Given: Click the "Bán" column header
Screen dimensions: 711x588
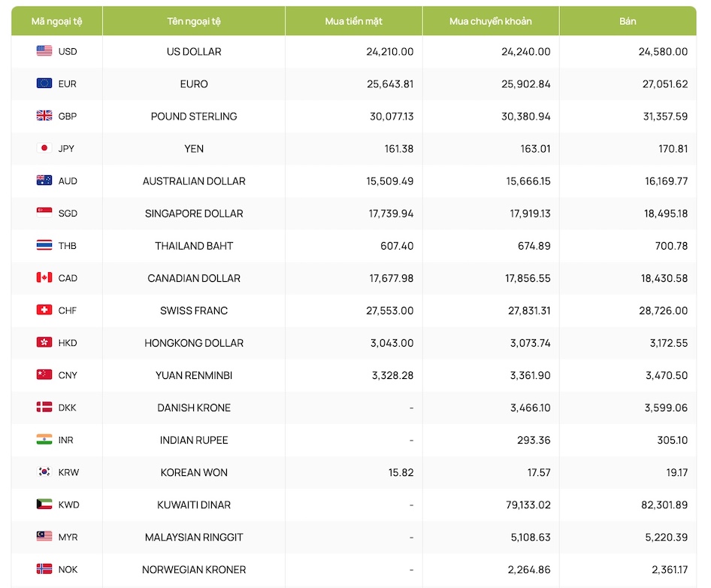Looking at the screenshot, I should tap(628, 21).
